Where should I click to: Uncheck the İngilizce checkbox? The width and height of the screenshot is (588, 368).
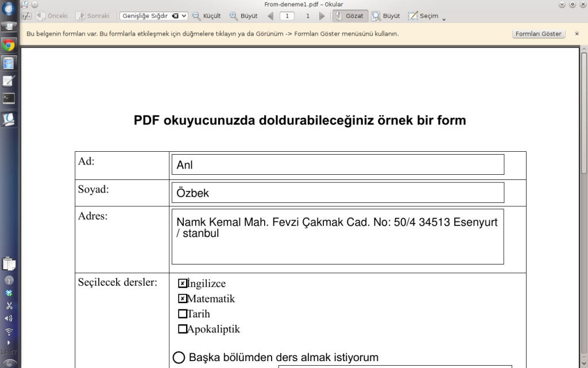pos(182,283)
